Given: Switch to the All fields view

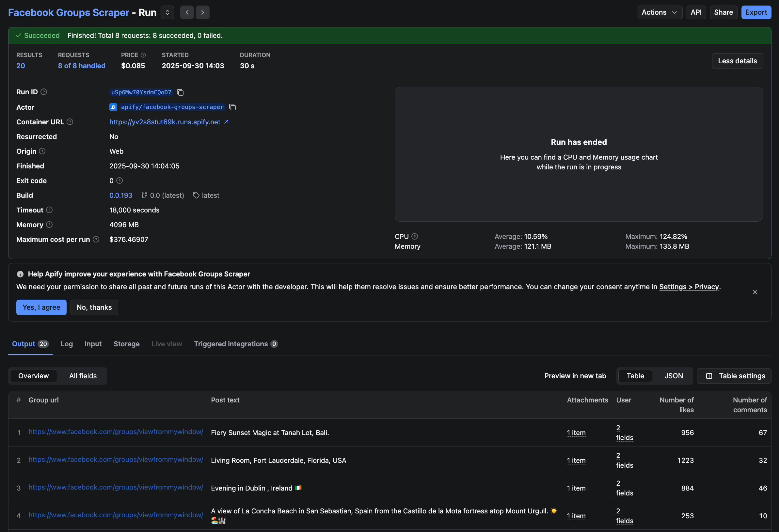Looking at the screenshot, I should point(83,376).
